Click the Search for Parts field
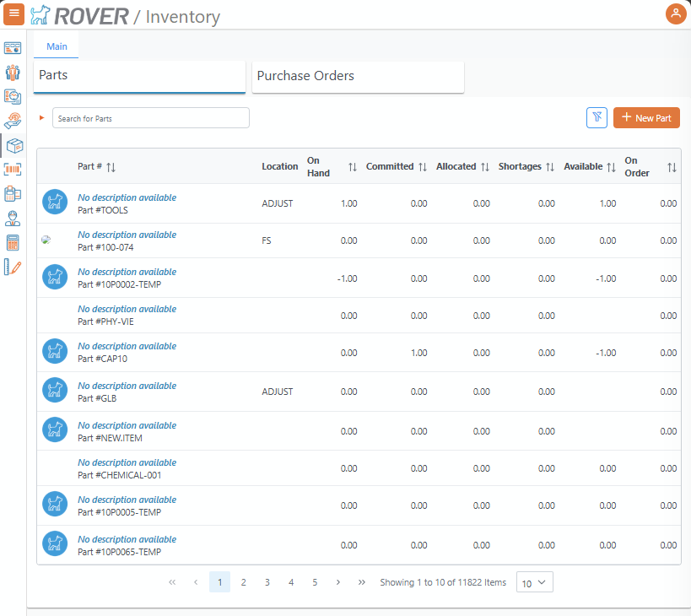 [151, 118]
